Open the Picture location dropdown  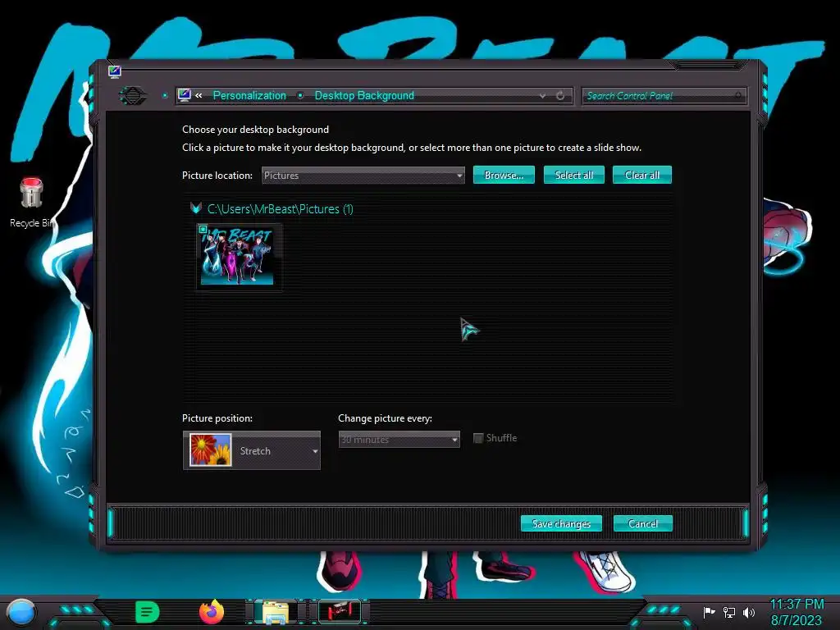click(363, 176)
